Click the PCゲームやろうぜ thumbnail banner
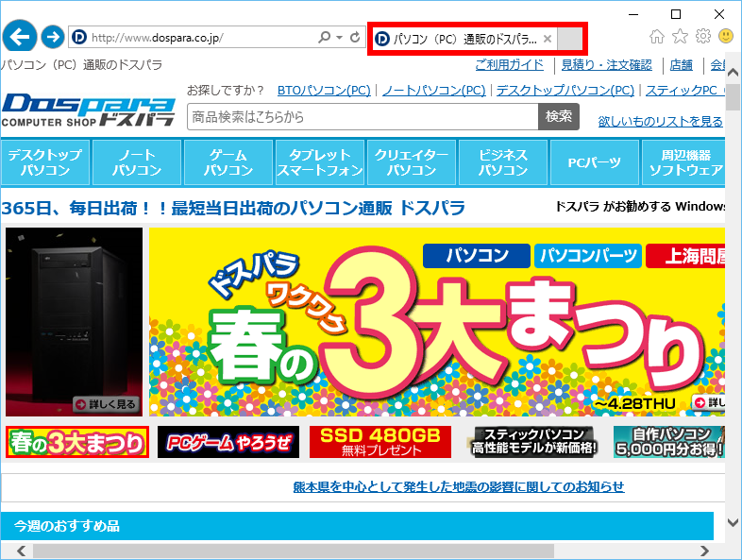742x560 pixels. click(228, 442)
